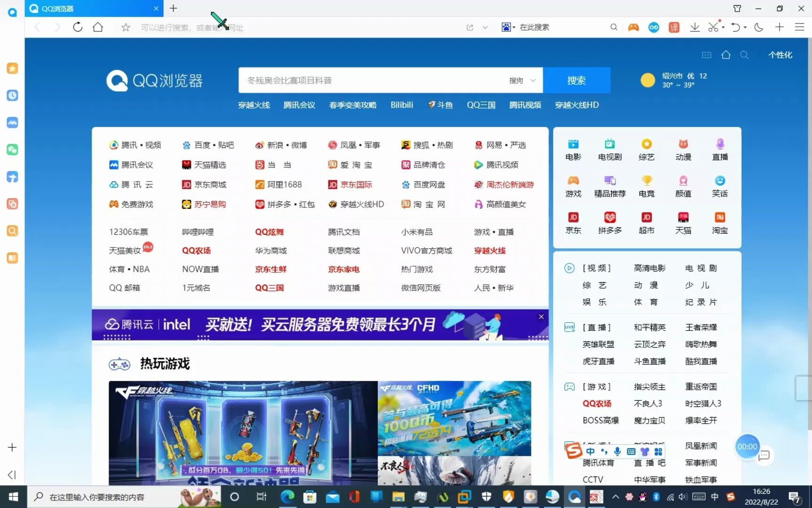This screenshot has height=508, width=812.
Task: Open the CFHD game thumbnail
Action: click(x=454, y=418)
